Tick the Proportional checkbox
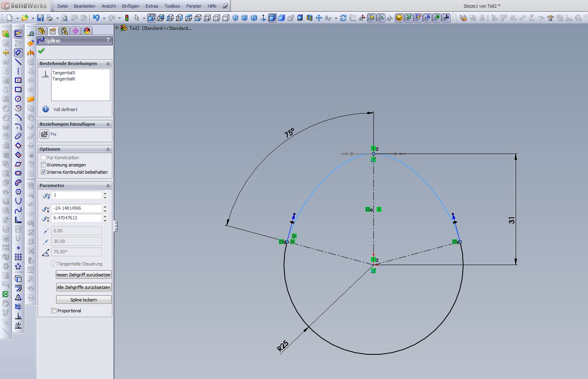This screenshot has width=588, height=379. 54,311
